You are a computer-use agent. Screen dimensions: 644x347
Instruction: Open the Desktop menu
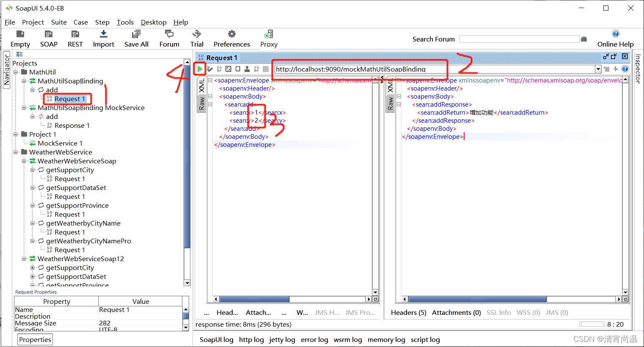[x=154, y=22]
